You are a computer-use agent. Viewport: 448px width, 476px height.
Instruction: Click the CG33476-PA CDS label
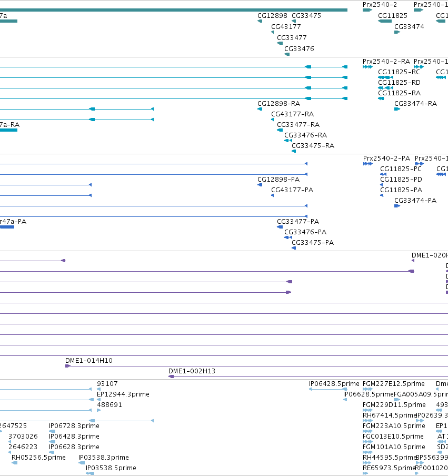coord(305,232)
